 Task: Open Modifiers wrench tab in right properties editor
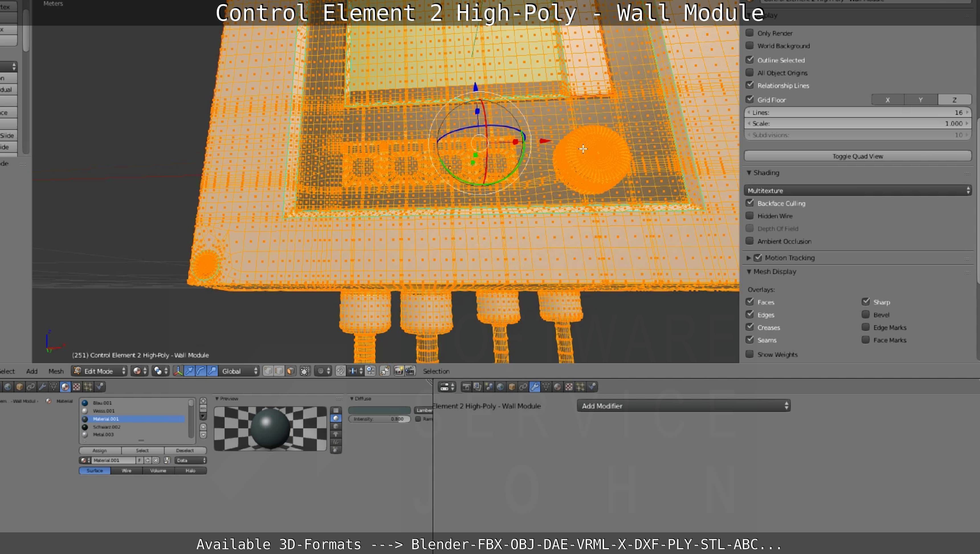point(535,387)
